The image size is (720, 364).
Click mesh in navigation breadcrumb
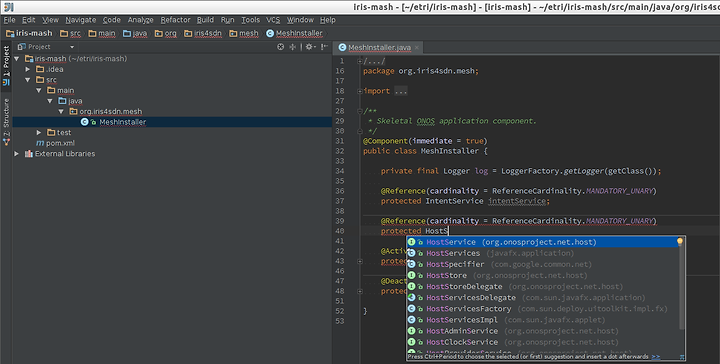tap(244, 33)
